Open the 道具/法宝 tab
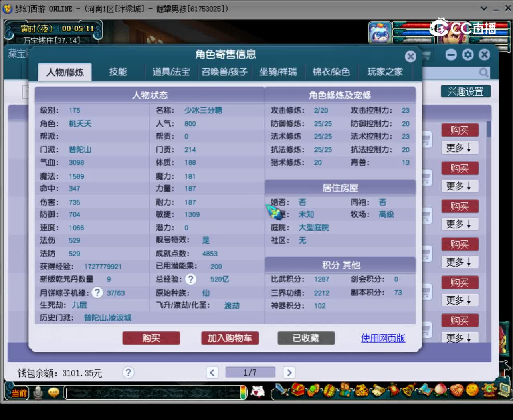513x420 pixels. tap(171, 72)
